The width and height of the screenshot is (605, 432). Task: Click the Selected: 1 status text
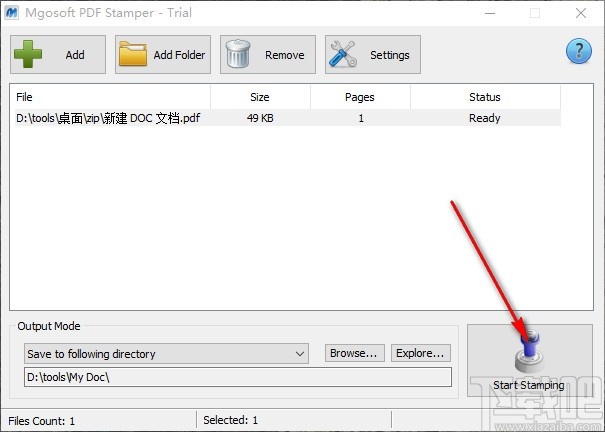(230, 420)
